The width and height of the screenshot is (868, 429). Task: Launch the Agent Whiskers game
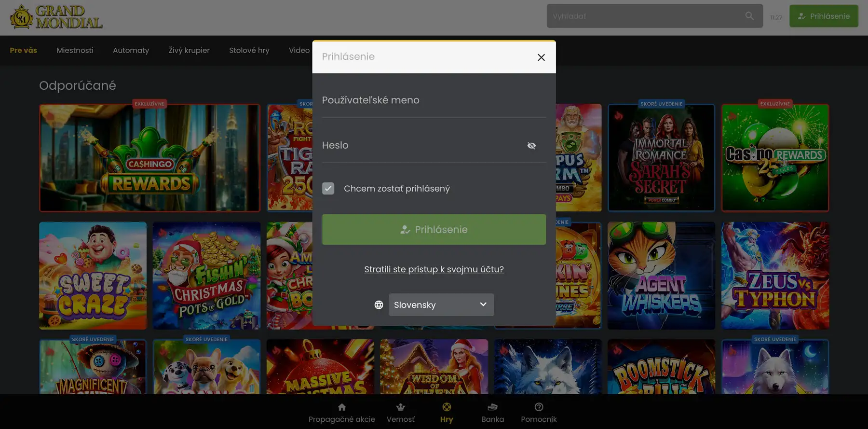(x=661, y=276)
